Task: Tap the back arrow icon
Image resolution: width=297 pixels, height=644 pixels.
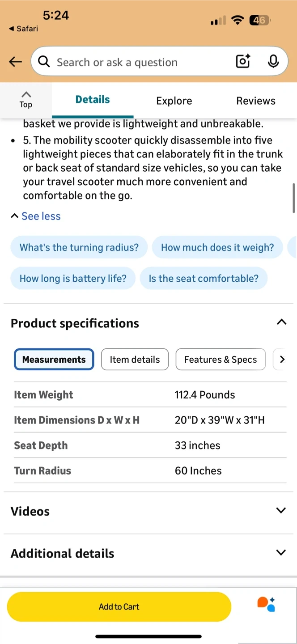Action: click(16, 62)
